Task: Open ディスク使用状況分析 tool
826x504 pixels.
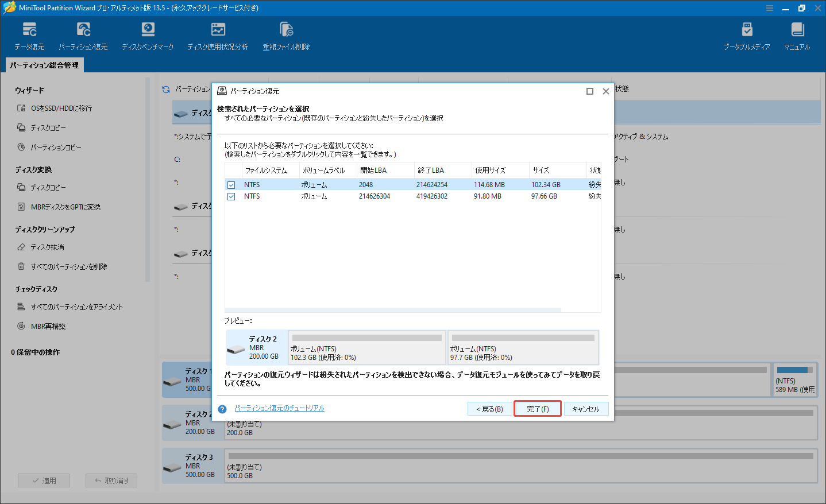Action: (x=218, y=34)
